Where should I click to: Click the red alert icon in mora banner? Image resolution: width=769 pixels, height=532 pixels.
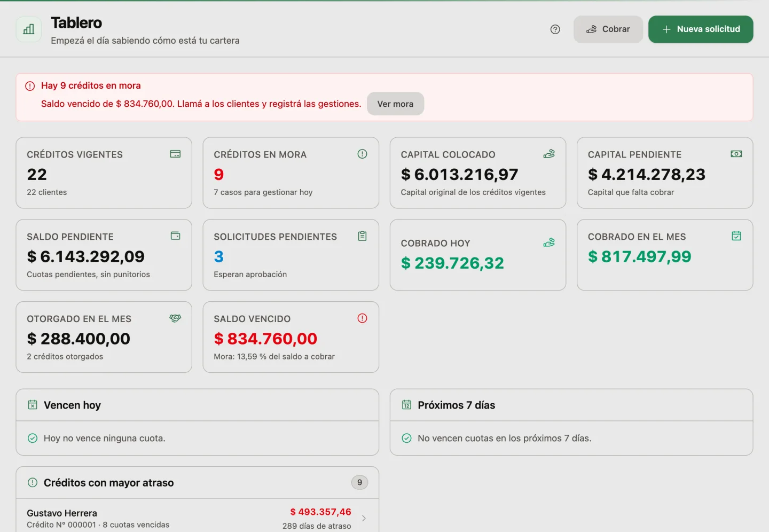pyautogui.click(x=30, y=86)
